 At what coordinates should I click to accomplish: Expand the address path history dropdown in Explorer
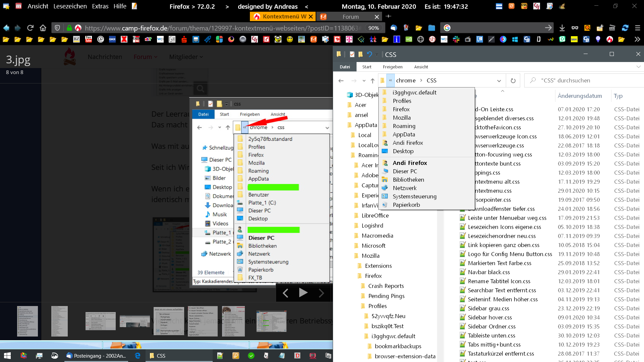point(499,81)
